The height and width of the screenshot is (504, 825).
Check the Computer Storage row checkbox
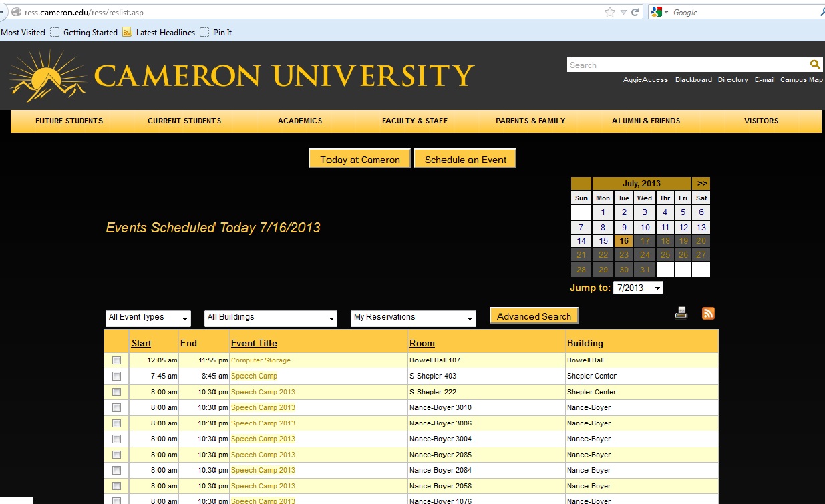116,360
